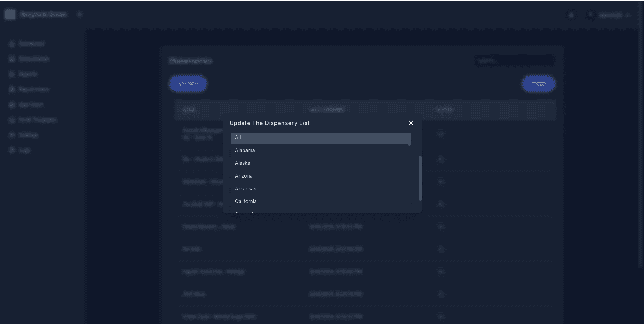Select the All option in the list
644x324 pixels.
(320, 138)
